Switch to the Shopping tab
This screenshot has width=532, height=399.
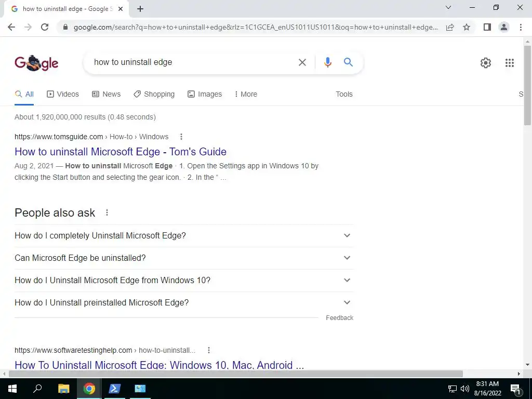point(154,95)
